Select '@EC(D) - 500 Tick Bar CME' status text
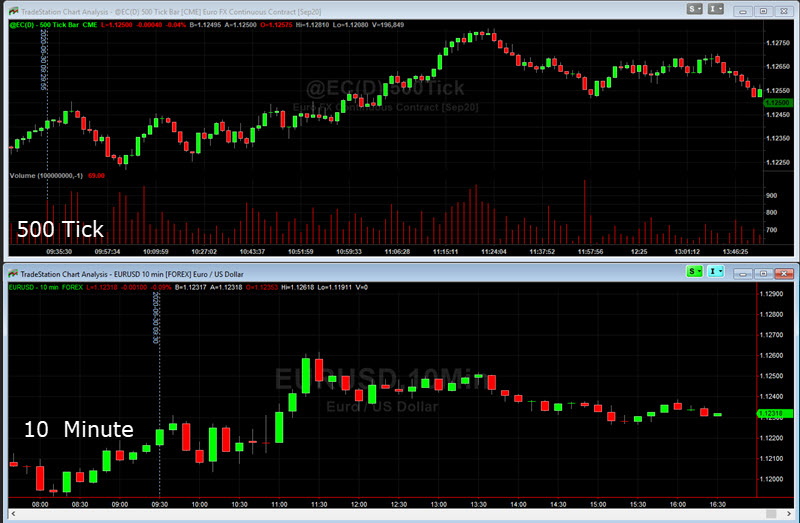The image size is (800, 523). pyautogui.click(x=53, y=24)
